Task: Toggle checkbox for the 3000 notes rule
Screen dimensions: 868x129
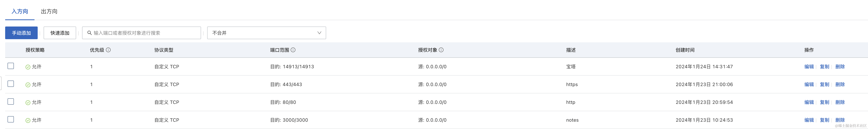Action: pos(11,119)
